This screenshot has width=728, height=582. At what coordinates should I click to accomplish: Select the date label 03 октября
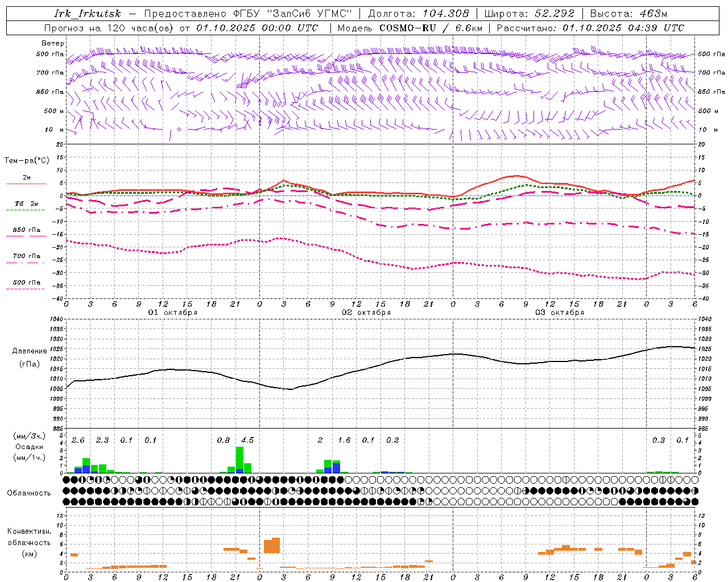(x=560, y=313)
